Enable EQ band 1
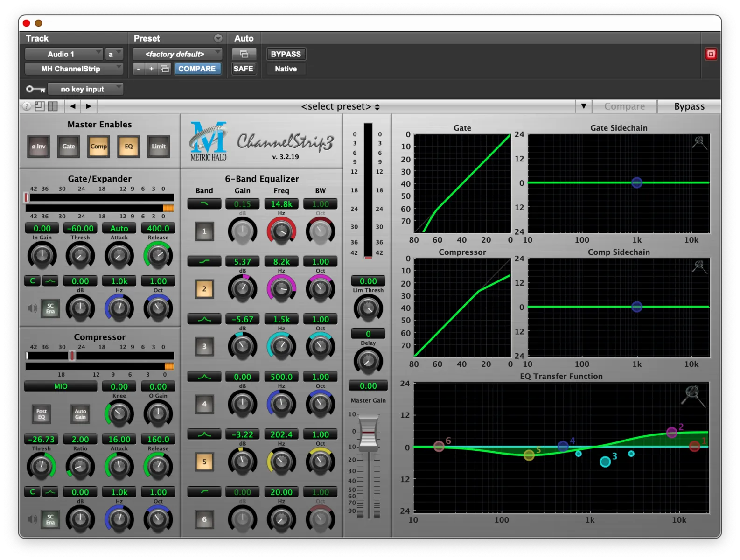The image size is (740, 560). (204, 231)
